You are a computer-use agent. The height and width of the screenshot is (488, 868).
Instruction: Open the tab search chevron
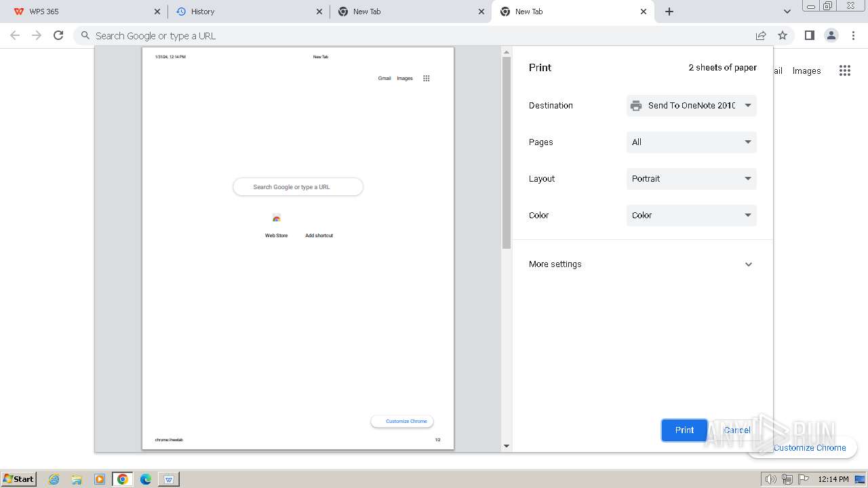[x=787, y=12]
